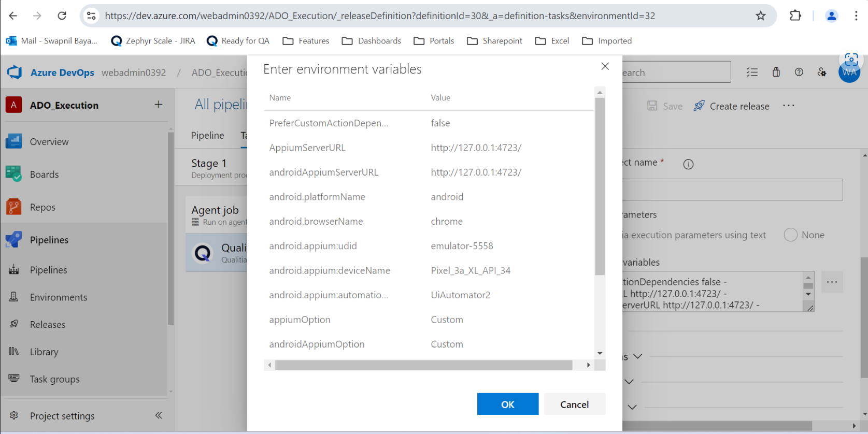Screen dimensions: 868x434
Task: Open the Repos section icon
Action: click(x=13, y=207)
